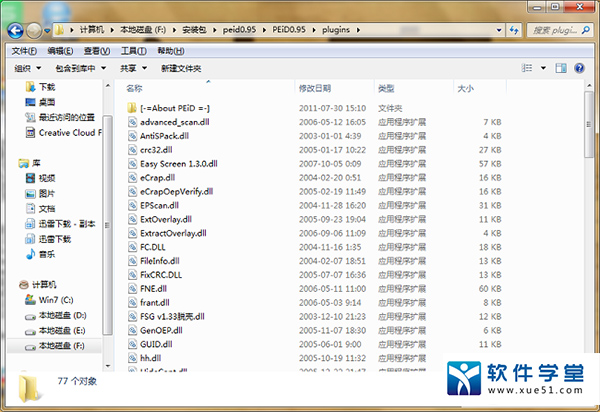Viewport: 600px width, 412px height.
Task: Select eCrap.dll file icon
Action: (132, 178)
